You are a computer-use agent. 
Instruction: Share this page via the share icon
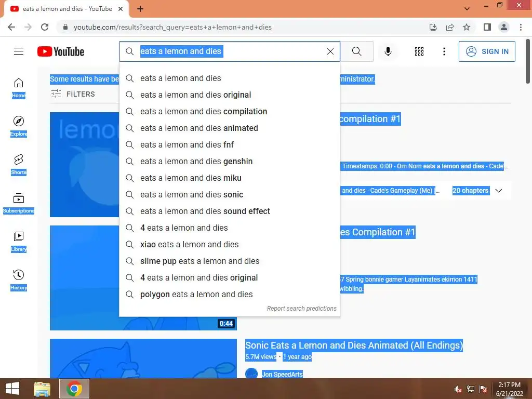click(450, 27)
